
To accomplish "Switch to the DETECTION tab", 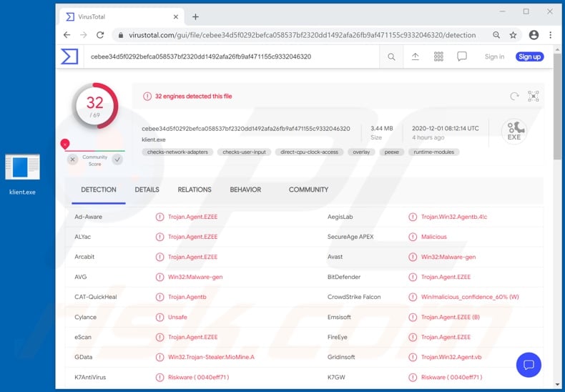I will 99,190.
